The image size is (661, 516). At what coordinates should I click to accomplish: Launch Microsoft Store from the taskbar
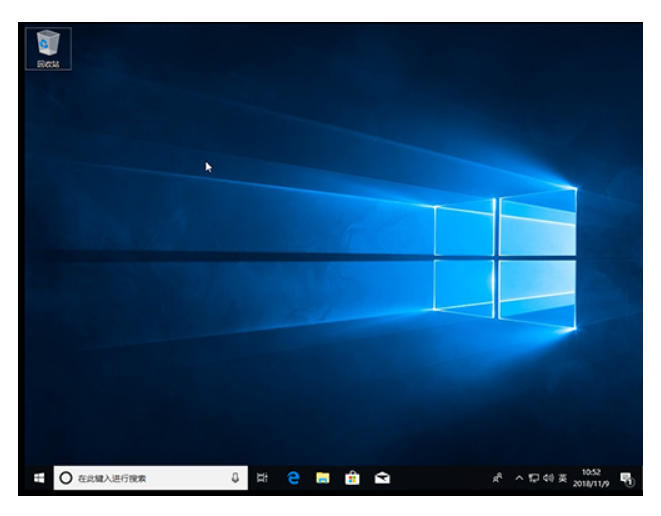tap(352, 478)
